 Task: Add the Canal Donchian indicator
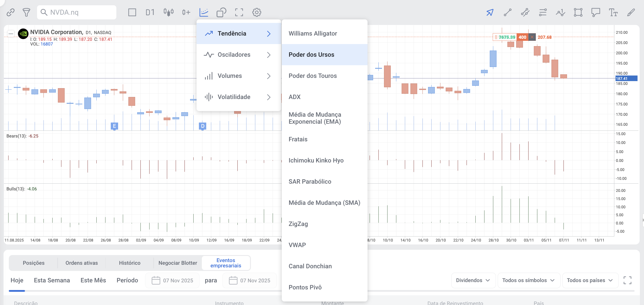pos(325,266)
